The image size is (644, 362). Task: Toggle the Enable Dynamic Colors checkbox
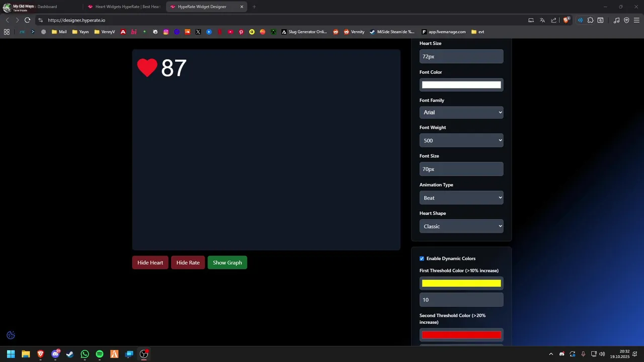[422, 258]
